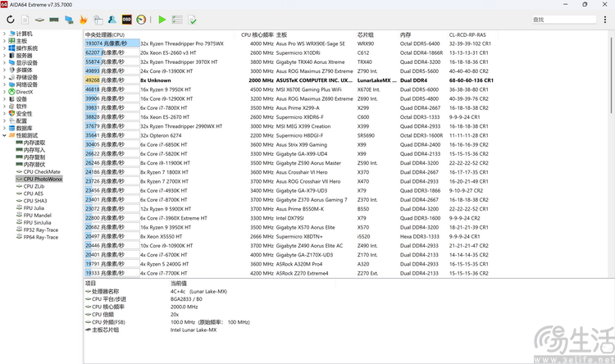Click the page with green checkmark icon
Image resolution: width=615 pixels, height=364 pixels.
[192, 19]
